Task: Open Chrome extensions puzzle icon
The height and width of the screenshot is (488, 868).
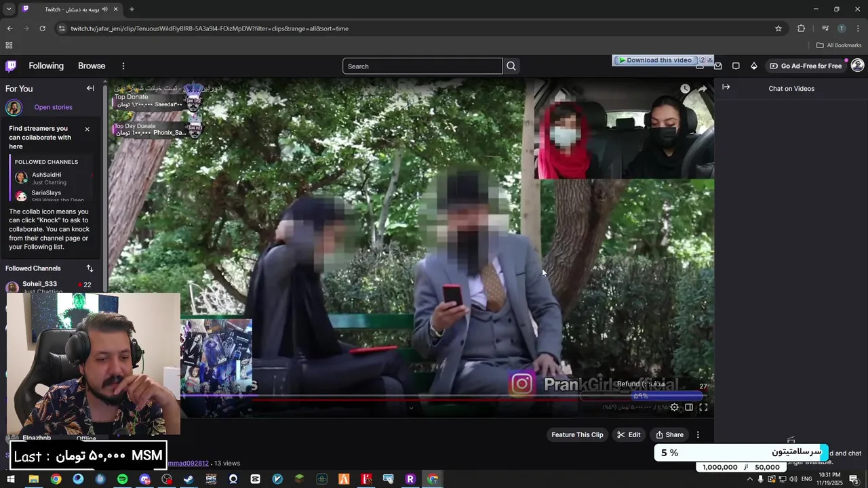Action: (x=802, y=28)
